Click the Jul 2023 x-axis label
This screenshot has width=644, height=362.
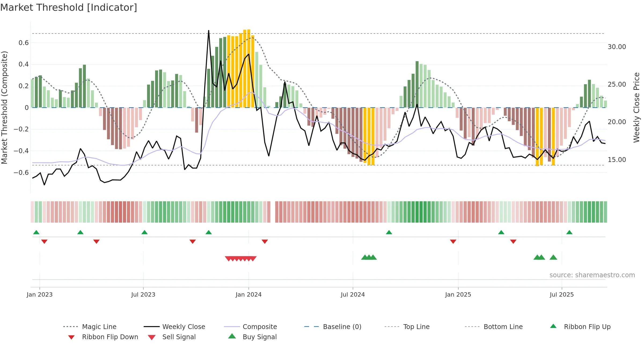click(x=143, y=294)
